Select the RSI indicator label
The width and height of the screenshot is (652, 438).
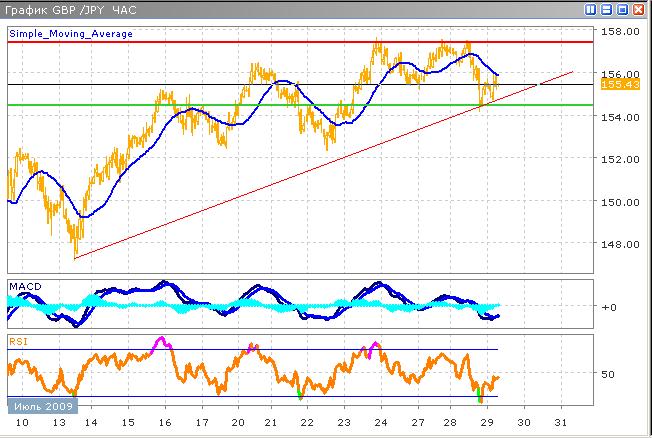pos(17,341)
